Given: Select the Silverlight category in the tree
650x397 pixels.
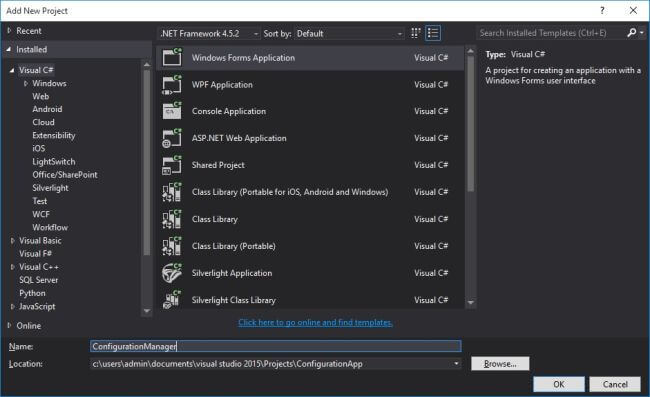Looking at the screenshot, I should pyautogui.click(x=51, y=188).
